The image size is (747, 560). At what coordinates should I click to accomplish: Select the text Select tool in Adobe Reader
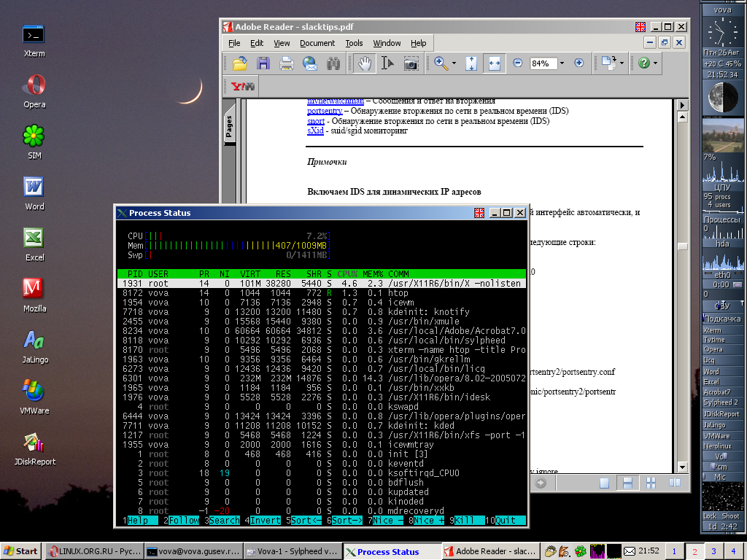click(x=387, y=63)
